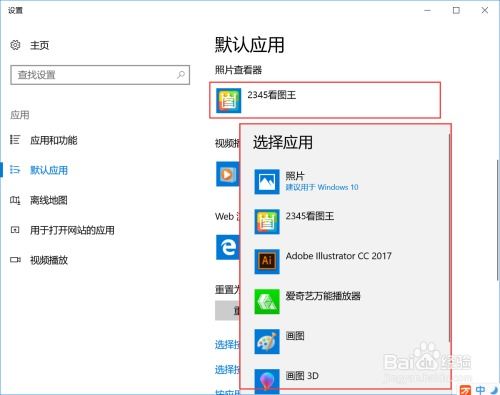Click the 视频播放 camera icon
The width and height of the screenshot is (500, 395).
[15, 260]
